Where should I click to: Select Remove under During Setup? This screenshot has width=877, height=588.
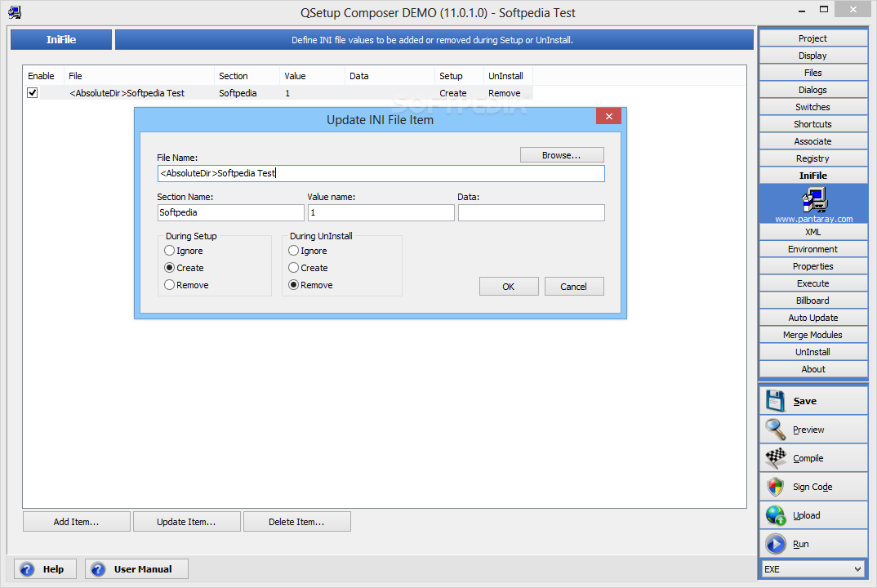pyautogui.click(x=170, y=285)
